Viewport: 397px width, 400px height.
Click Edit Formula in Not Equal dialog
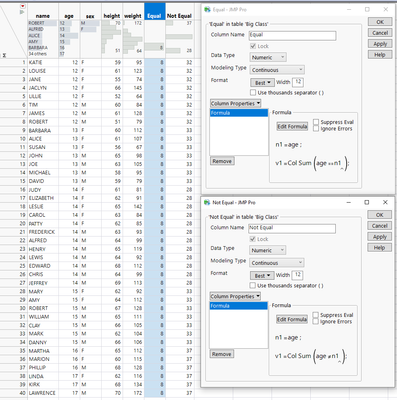click(x=292, y=319)
